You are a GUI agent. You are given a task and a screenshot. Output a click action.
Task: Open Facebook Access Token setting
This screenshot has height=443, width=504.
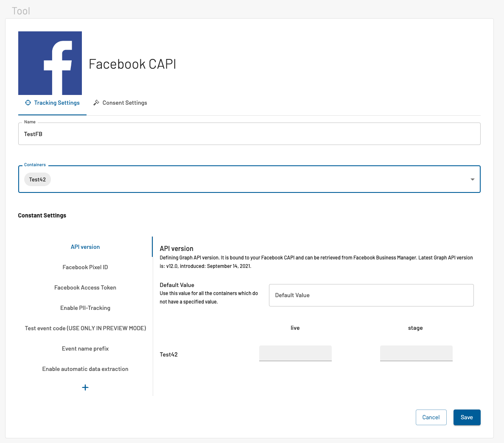(x=85, y=287)
